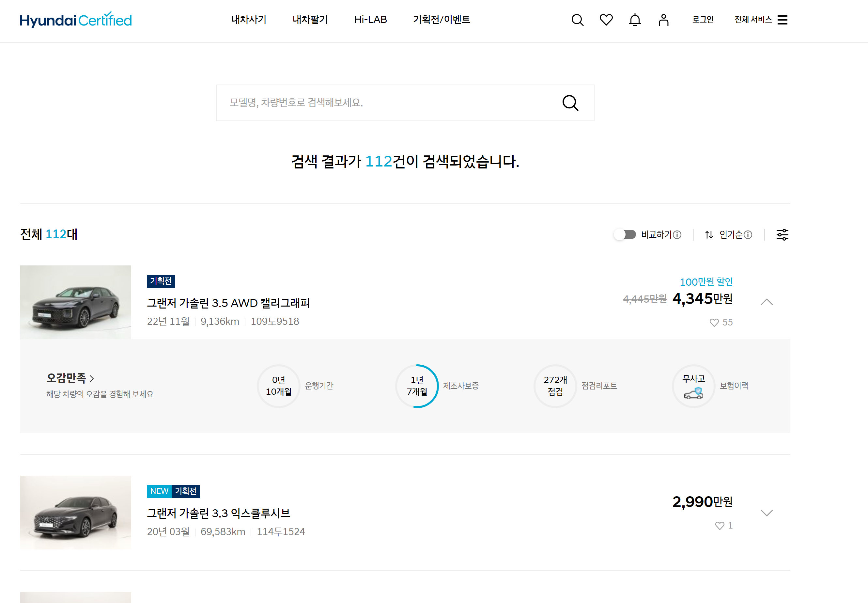Click the 점검리포트 label

599,386
